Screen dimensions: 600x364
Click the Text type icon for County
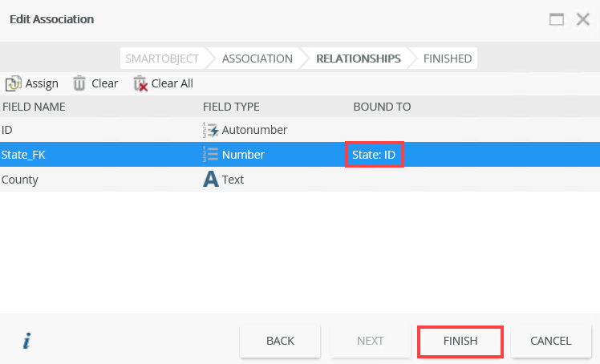point(211,180)
